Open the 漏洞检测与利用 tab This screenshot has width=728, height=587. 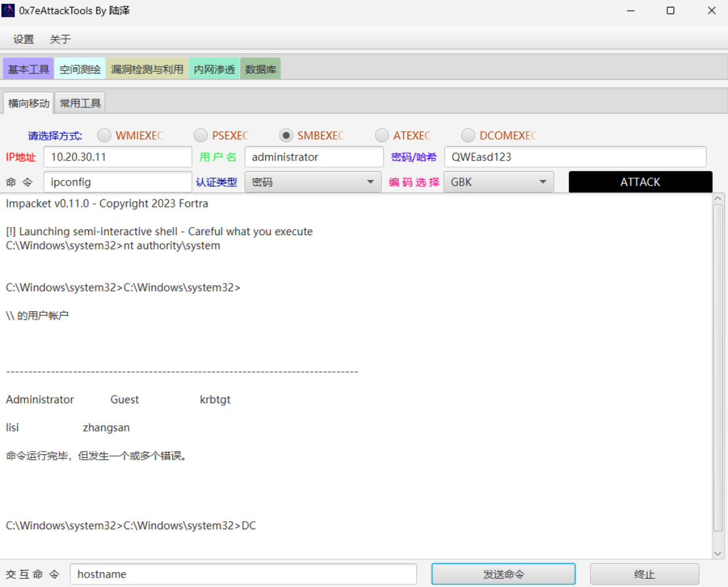[x=147, y=69]
